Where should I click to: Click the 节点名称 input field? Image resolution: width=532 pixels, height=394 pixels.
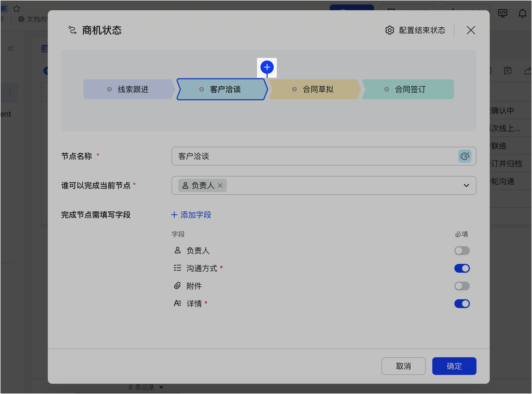(324, 156)
